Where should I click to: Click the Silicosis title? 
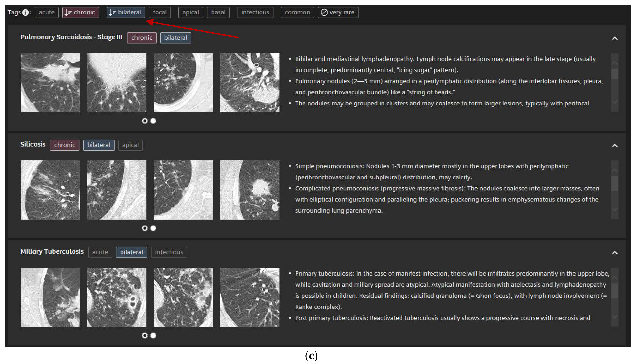point(33,144)
